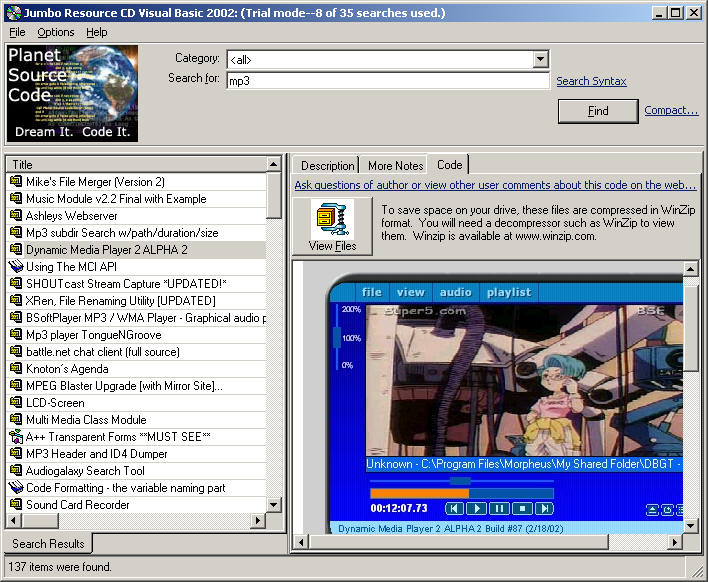Viewport: 708px width, 582px height.
Task: Open the Help menu
Action: point(97,33)
